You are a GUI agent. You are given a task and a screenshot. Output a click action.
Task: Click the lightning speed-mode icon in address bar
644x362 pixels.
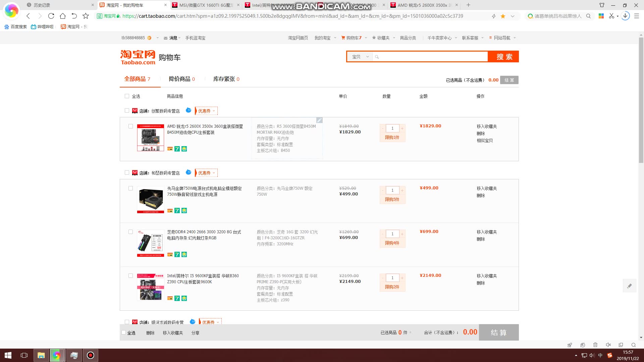pos(493,16)
